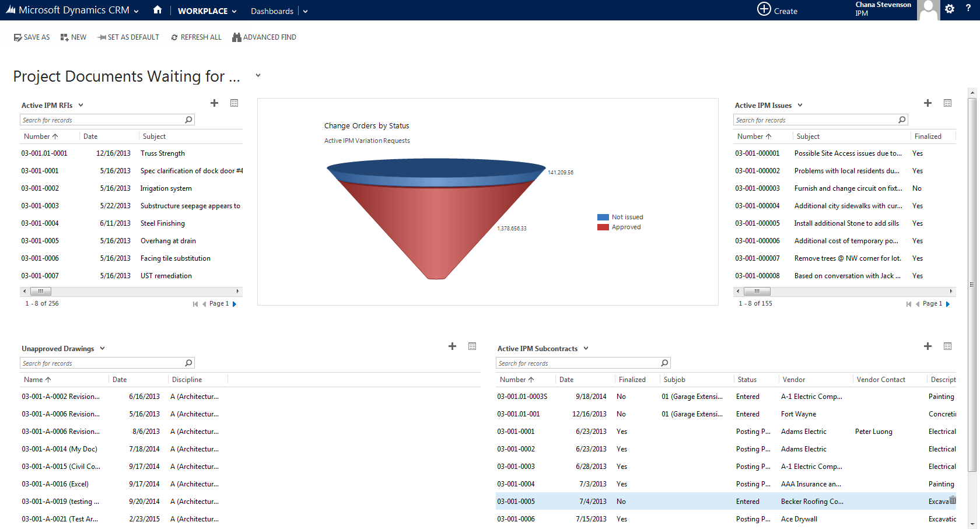Click the Create plus button
The height and width of the screenshot is (529, 980).
point(778,10)
